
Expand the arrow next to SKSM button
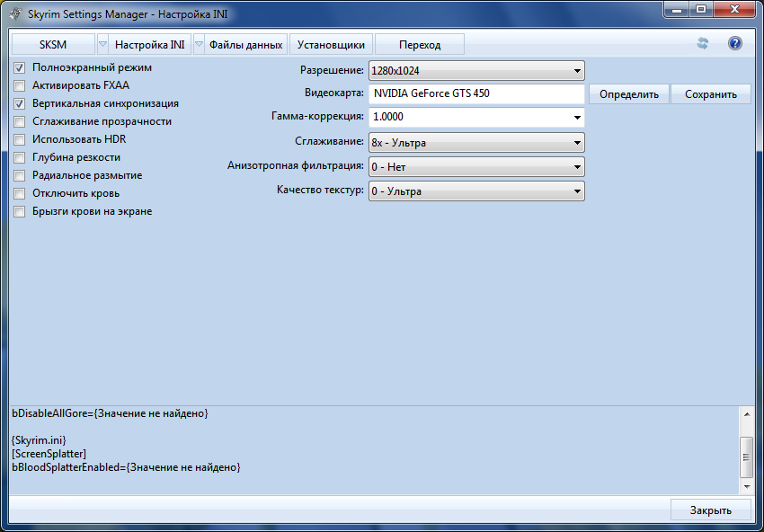coord(102,44)
